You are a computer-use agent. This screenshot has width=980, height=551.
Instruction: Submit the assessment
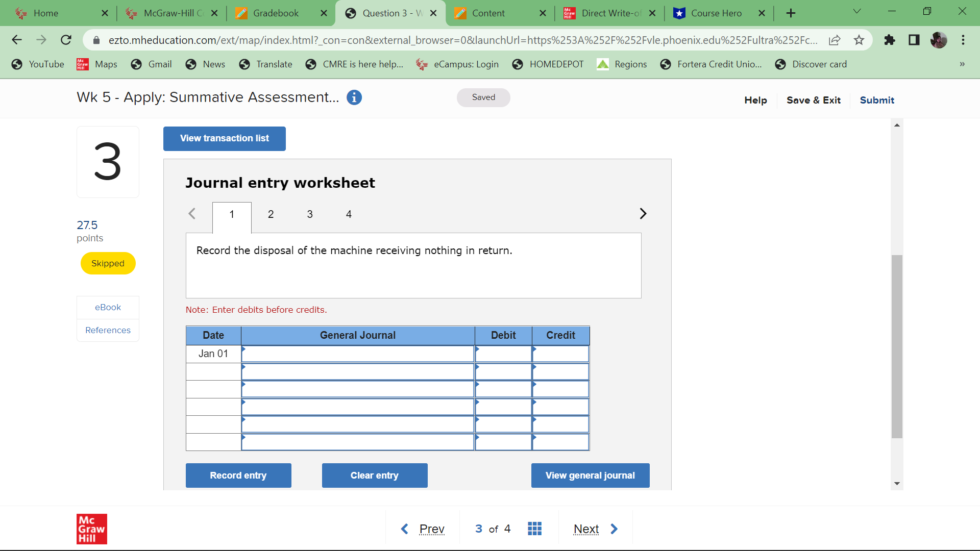(x=876, y=100)
